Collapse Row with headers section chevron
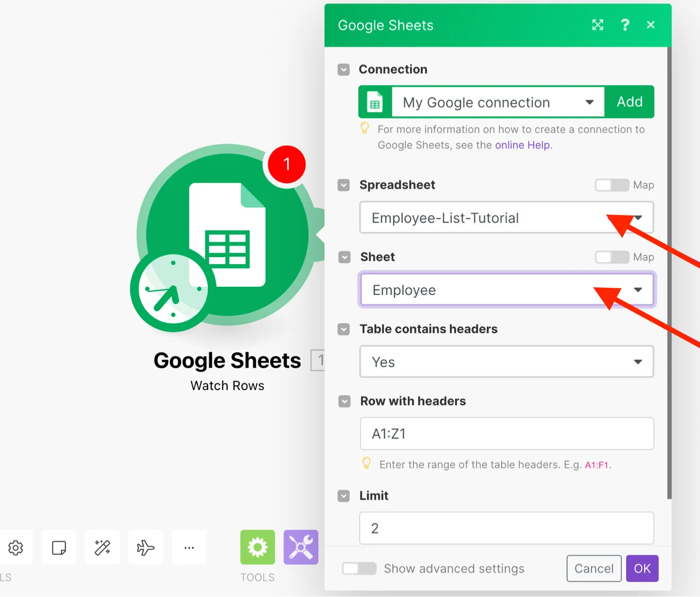Viewport: 700px width, 597px height. coord(344,401)
